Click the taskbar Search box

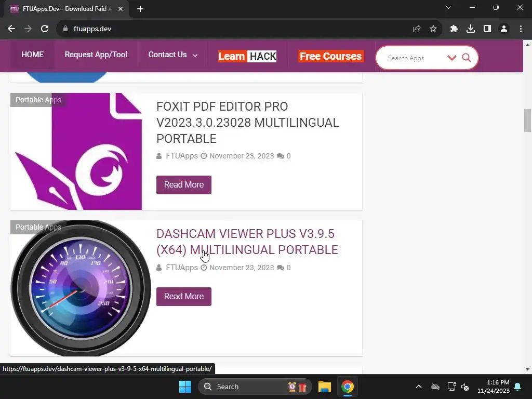tap(255, 387)
